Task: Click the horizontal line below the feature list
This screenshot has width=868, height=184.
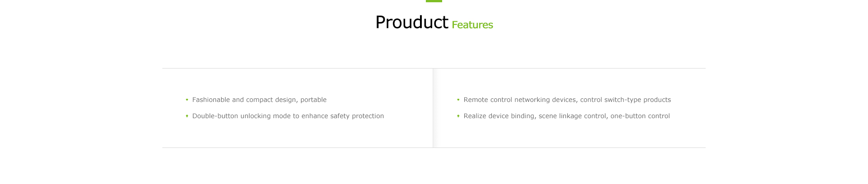Action: point(434,147)
